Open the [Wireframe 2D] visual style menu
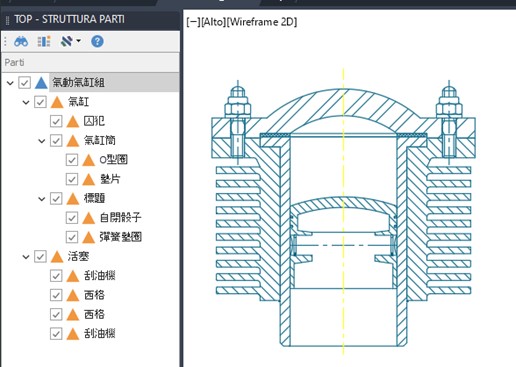The image size is (516, 367). click(262, 22)
